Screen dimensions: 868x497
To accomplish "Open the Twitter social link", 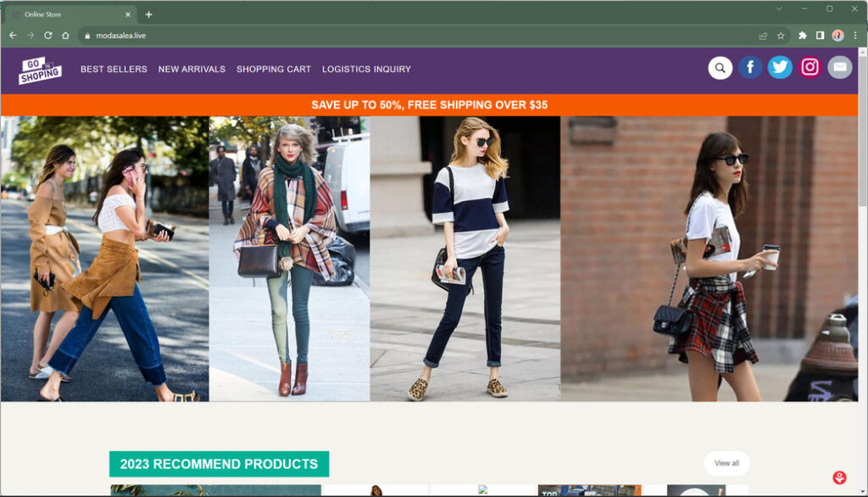I will 780,68.
